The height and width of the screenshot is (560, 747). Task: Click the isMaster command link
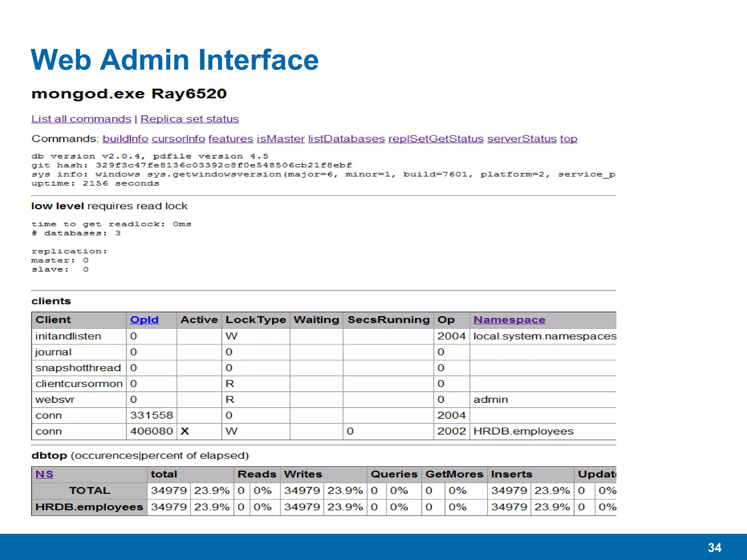[280, 139]
